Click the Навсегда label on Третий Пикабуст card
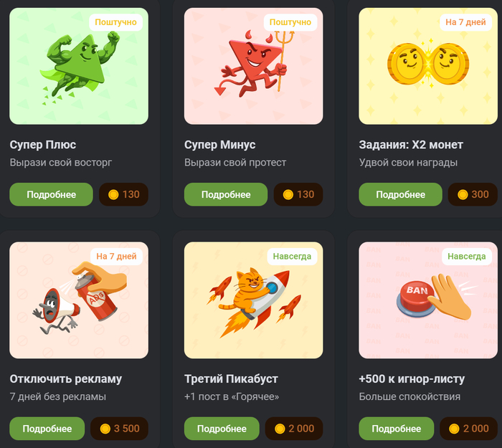 tap(292, 257)
